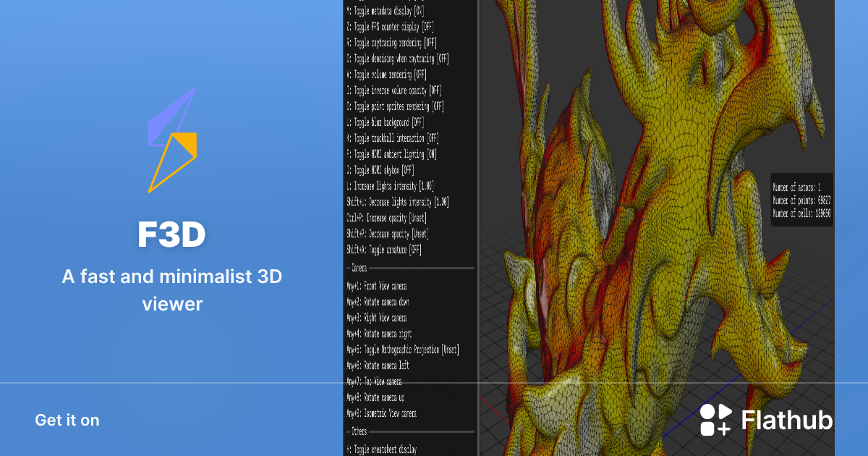Click the Flathub dots-and-plus logo icon

715,420
